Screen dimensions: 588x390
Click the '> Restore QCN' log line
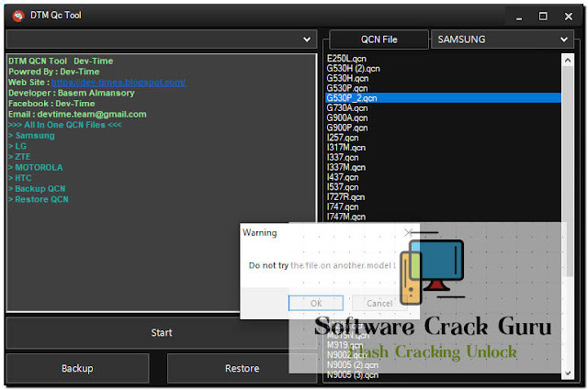tap(39, 199)
